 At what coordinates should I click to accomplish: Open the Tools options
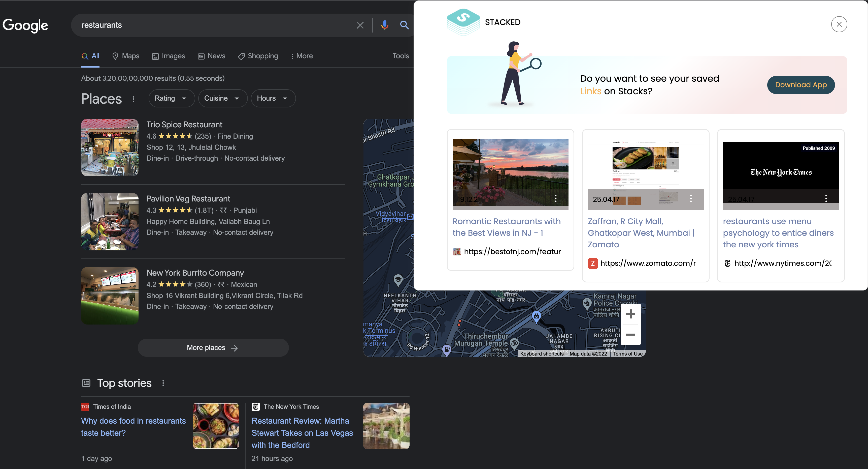click(400, 56)
